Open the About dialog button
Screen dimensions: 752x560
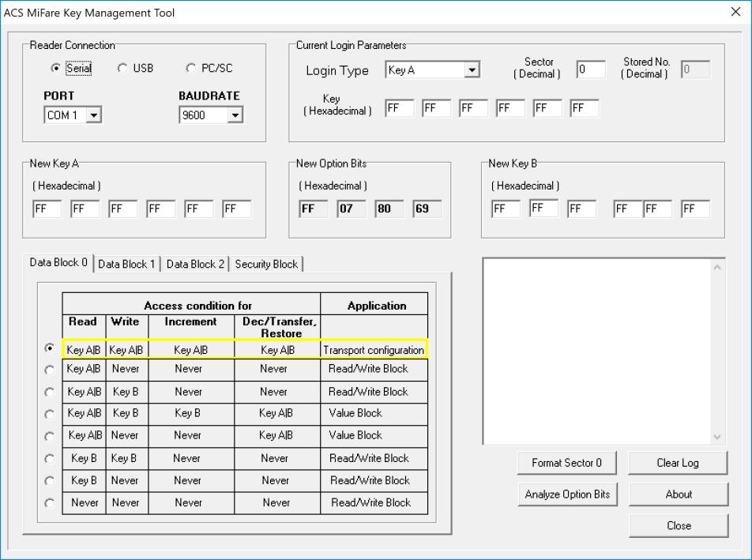[x=679, y=494]
